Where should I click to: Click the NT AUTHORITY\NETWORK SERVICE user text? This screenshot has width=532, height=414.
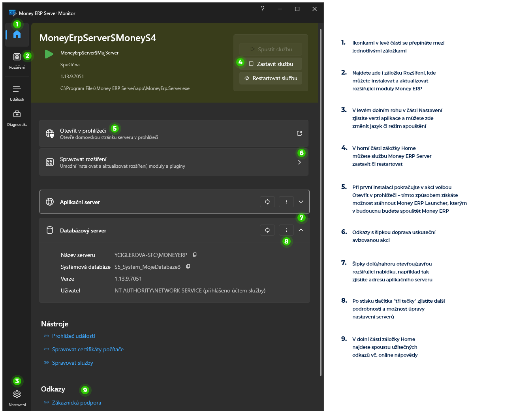(x=190, y=290)
